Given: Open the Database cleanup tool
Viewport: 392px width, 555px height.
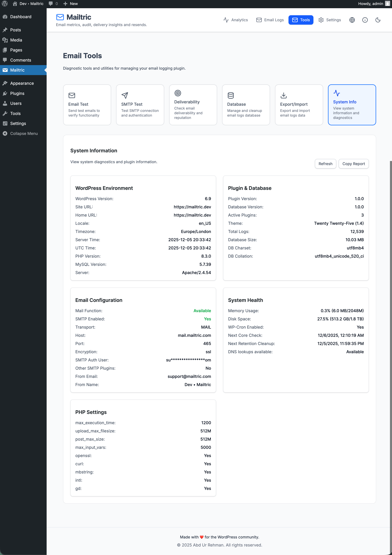Looking at the screenshot, I should tap(246, 105).
